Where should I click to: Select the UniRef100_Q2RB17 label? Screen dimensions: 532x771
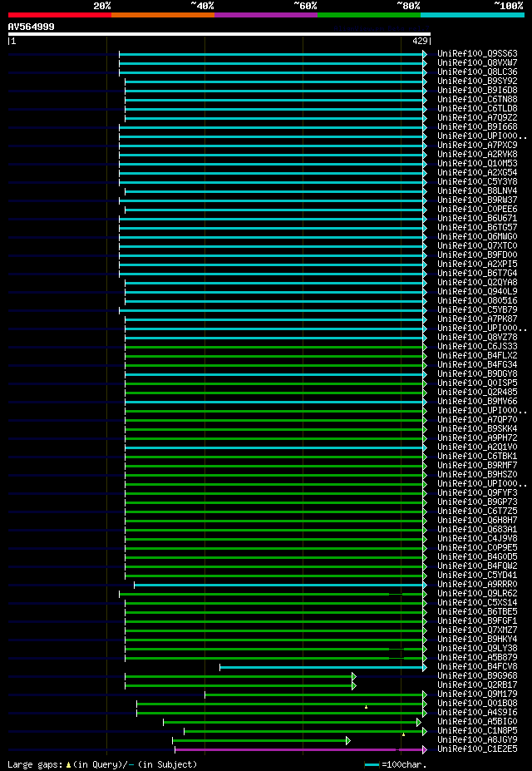[477, 685]
